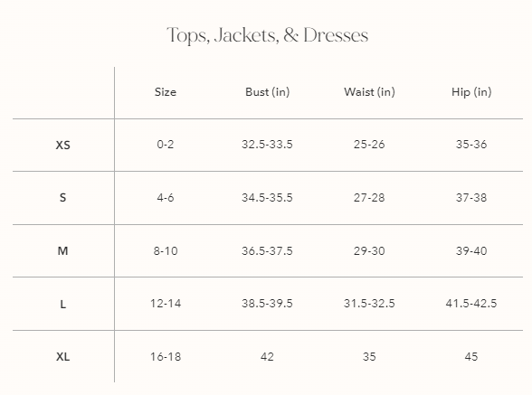Select the Hip (in) column header
The image size is (532, 395).
coord(471,92)
